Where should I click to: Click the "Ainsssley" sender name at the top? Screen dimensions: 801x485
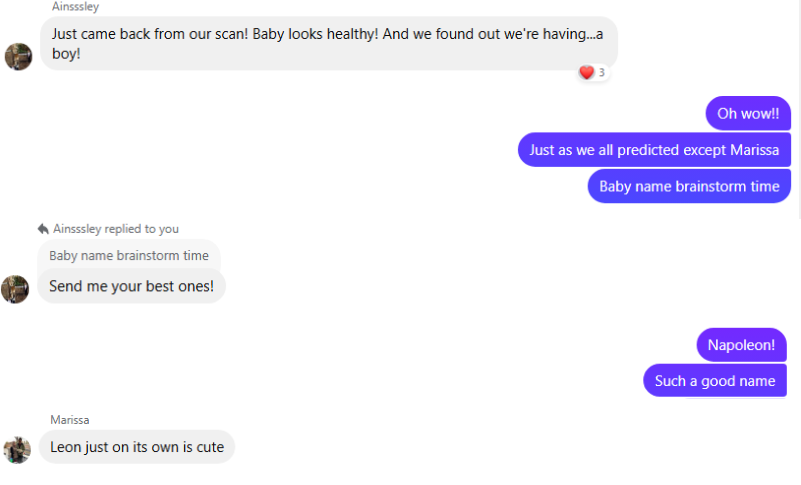pos(75,7)
